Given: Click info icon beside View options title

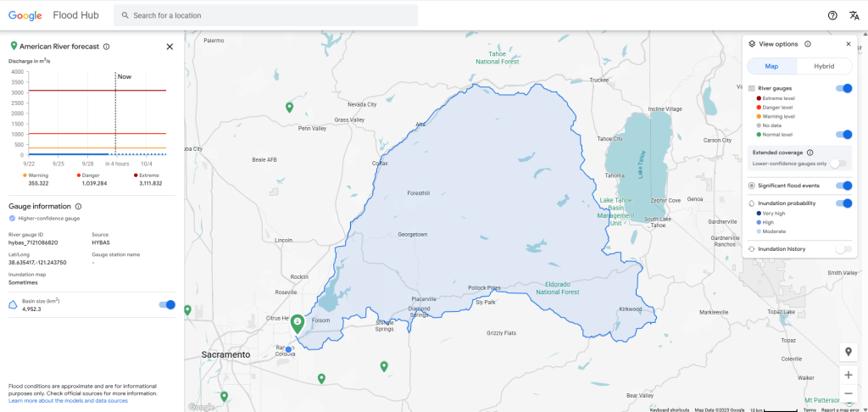Looking at the screenshot, I should pyautogui.click(x=808, y=44).
